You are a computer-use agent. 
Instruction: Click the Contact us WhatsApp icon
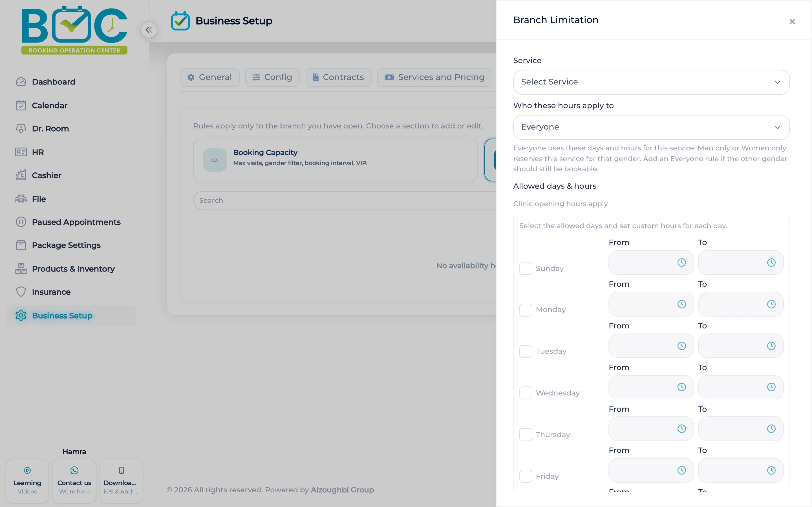point(74,470)
